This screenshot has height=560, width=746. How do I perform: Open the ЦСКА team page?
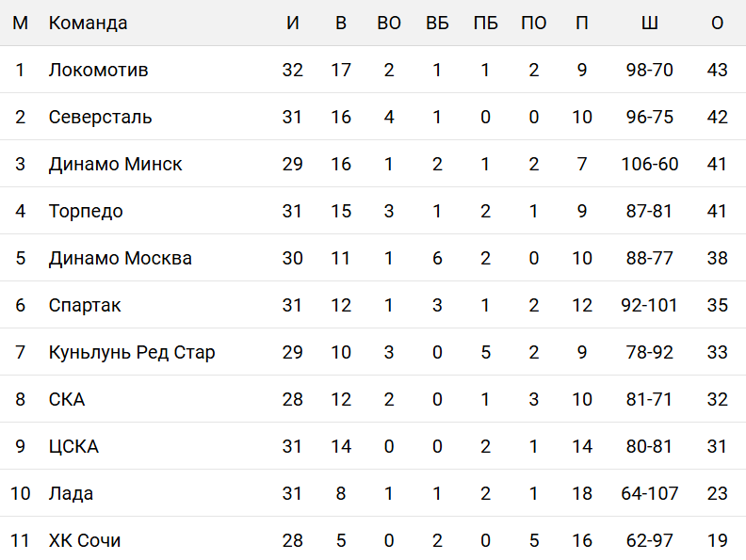[x=73, y=446]
